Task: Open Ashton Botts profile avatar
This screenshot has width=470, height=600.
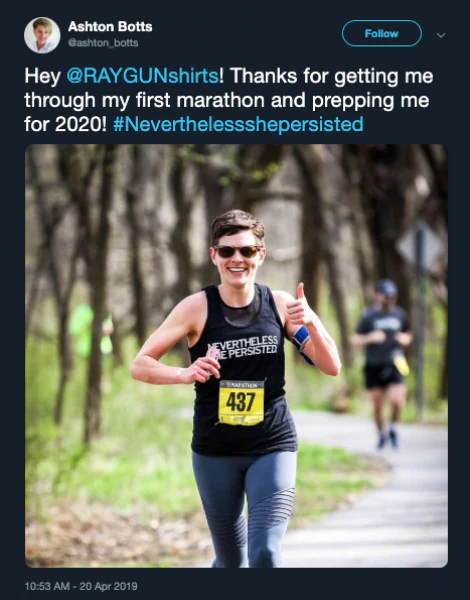Action: (x=42, y=35)
